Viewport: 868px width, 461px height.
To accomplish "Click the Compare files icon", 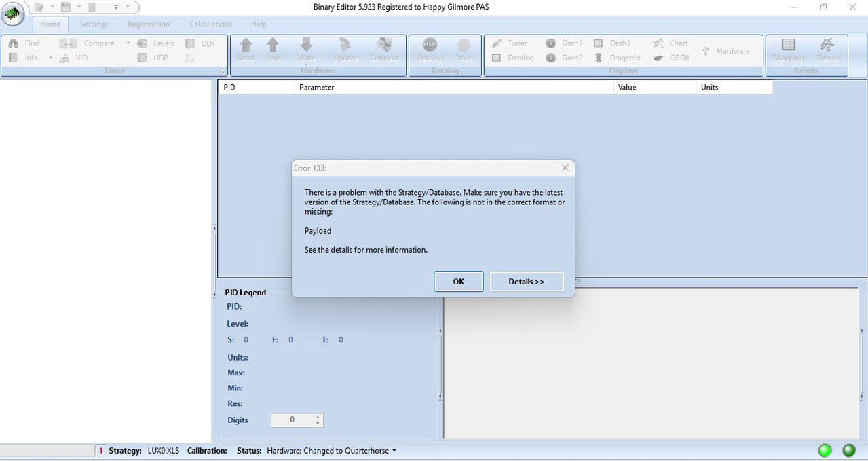I will (68, 43).
